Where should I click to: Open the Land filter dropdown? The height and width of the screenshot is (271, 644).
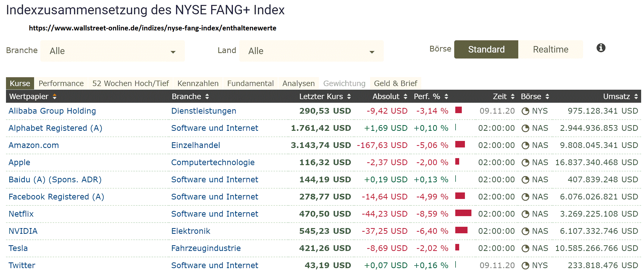[311, 51]
